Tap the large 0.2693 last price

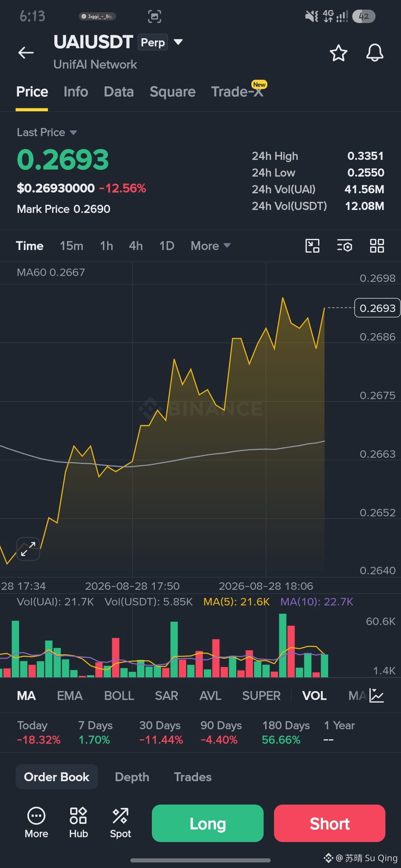pyautogui.click(x=63, y=160)
